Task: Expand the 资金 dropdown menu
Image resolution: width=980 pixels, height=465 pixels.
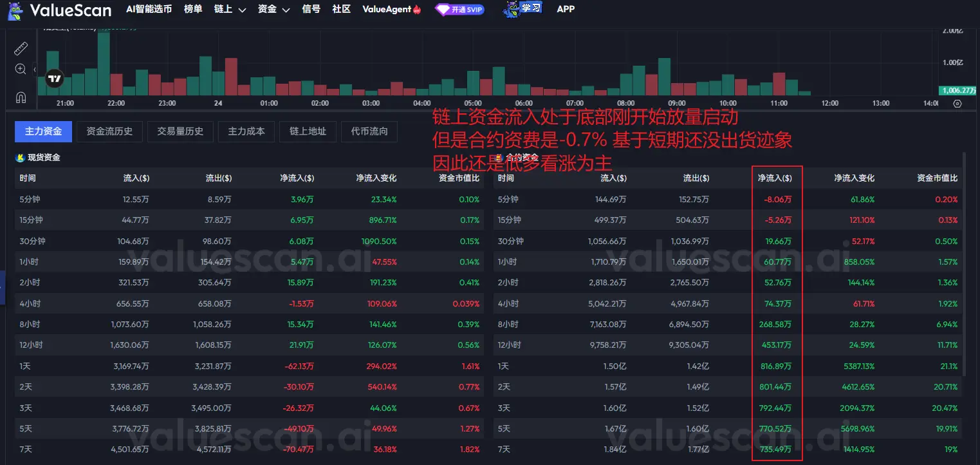Action: coord(274,9)
